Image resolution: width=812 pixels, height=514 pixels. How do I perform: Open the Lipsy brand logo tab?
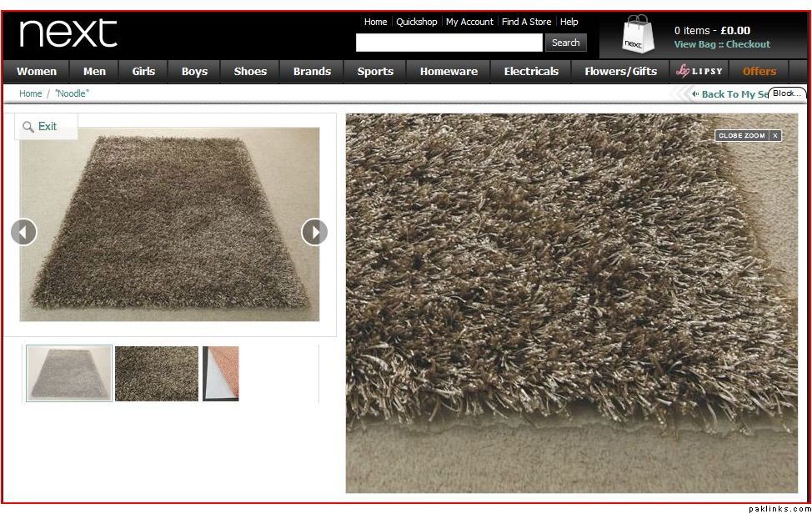click(699, 72)
